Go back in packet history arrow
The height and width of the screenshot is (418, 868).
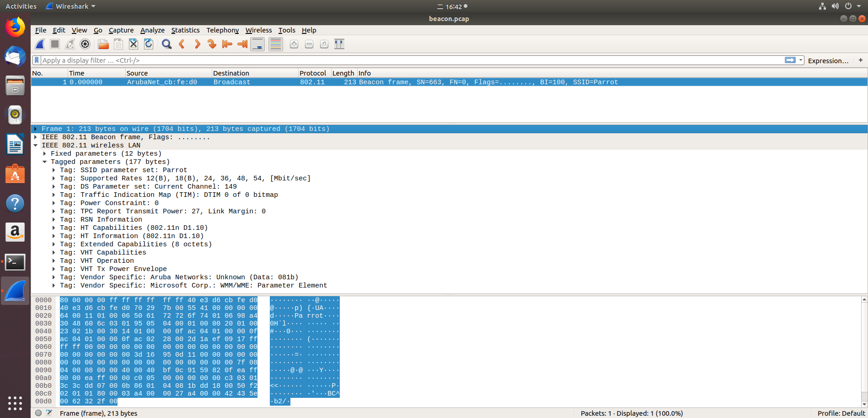(182, 44)
